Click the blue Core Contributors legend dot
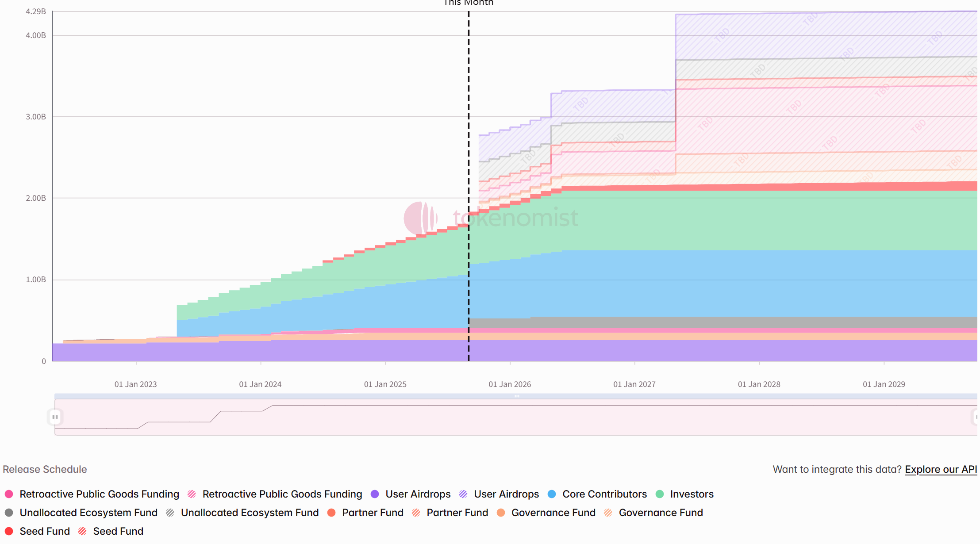The image size is (980, 544). tap(552, 494)
